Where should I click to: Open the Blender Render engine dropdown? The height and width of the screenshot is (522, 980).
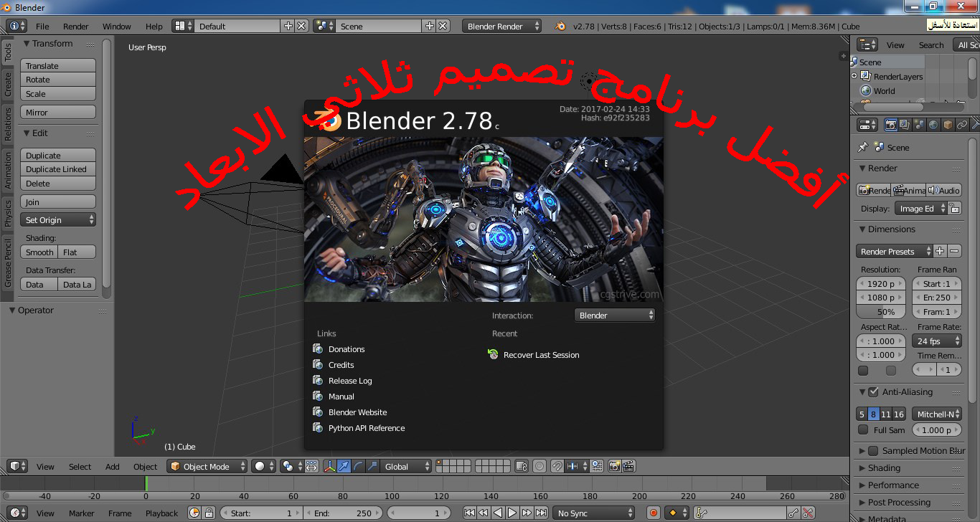pyautogui.click(x=502, y=26)
